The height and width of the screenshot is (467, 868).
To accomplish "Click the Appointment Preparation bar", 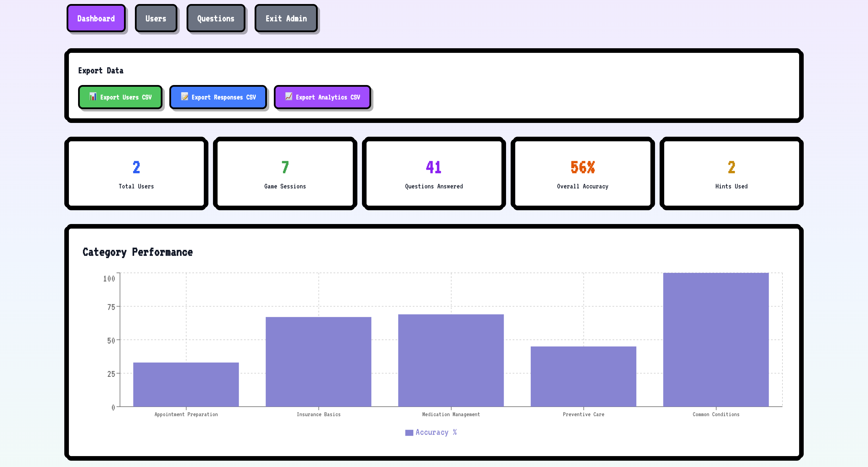I will click(186, 384).
